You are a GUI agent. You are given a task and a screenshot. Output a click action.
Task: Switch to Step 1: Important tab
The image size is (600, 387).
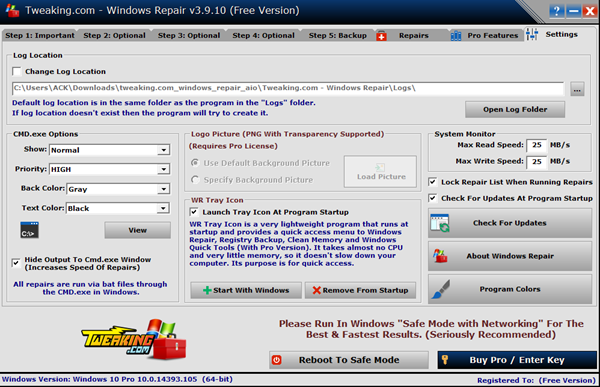point(40,36)
